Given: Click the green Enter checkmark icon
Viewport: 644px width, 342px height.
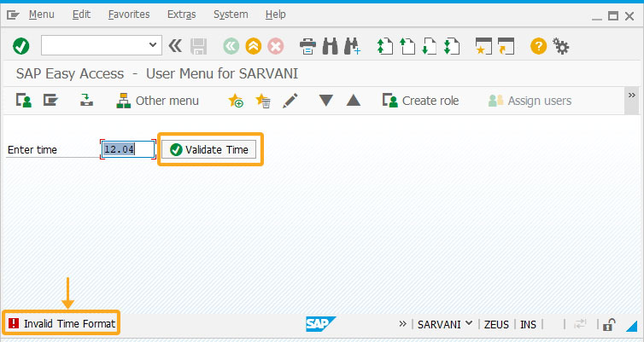Looking at the screenshot, I should [x=21, y=46].
